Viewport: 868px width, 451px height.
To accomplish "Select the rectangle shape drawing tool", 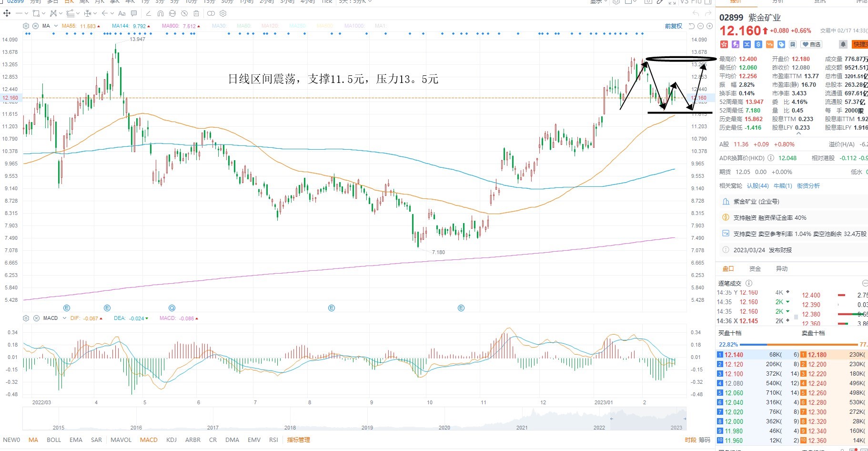I will click(36, 13).
